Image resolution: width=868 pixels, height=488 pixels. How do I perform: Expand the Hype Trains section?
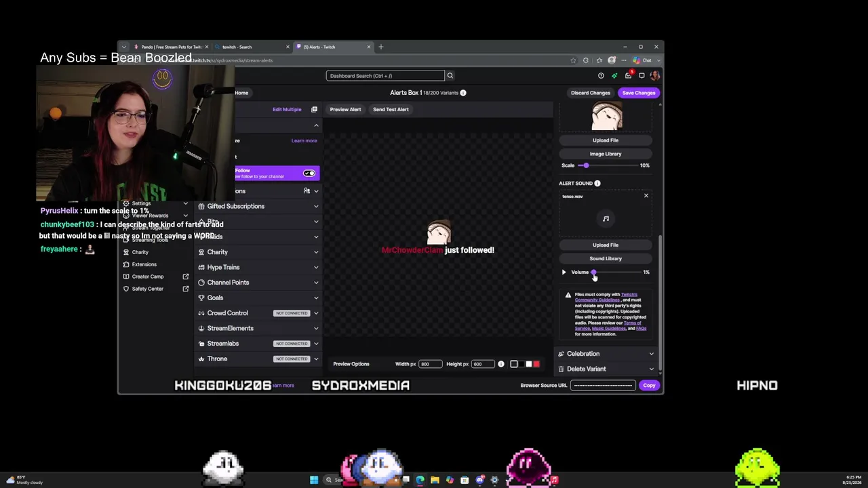tap(316, 267)
